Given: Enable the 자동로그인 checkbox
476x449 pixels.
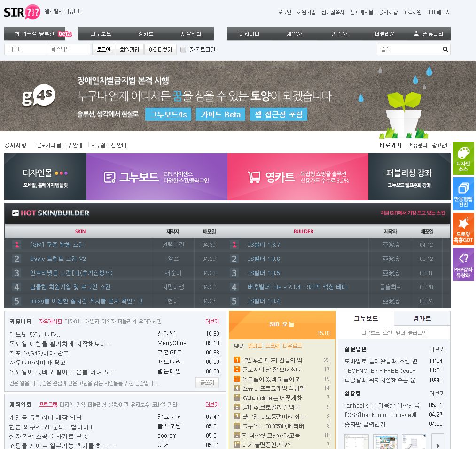Looking at the screenshot, I should click(183, 49).
